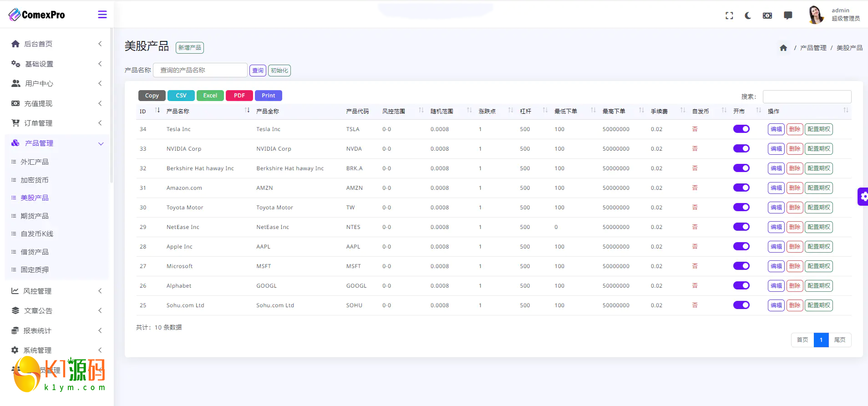
Task: Sort by 杠杆 column arrows
Action: 545,111
